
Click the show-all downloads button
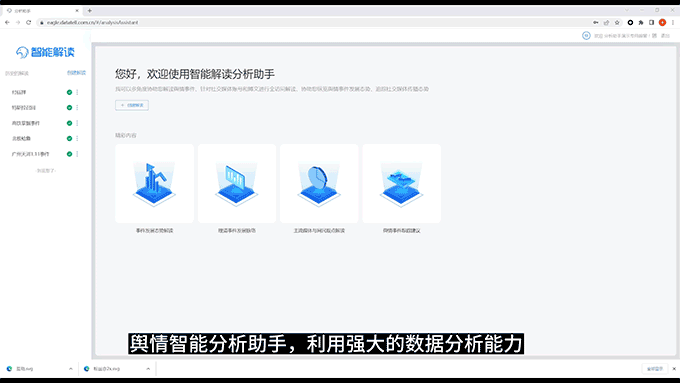[655, 369]
